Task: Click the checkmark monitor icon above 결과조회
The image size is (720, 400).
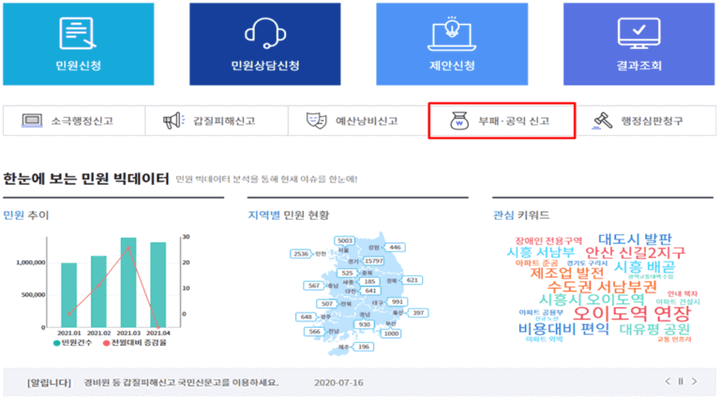Action: [x=639, y=33]
